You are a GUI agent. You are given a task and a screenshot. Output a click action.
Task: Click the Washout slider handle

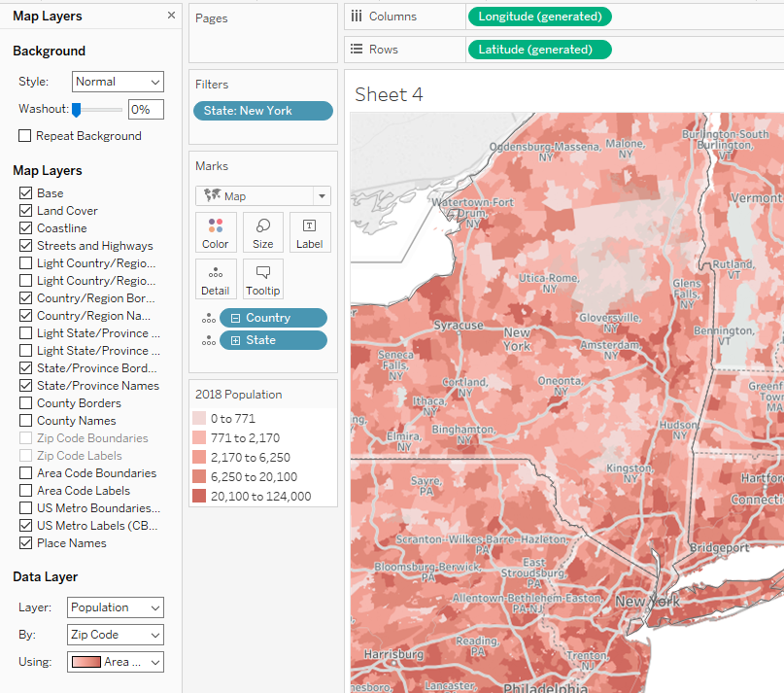coord(76,110)
